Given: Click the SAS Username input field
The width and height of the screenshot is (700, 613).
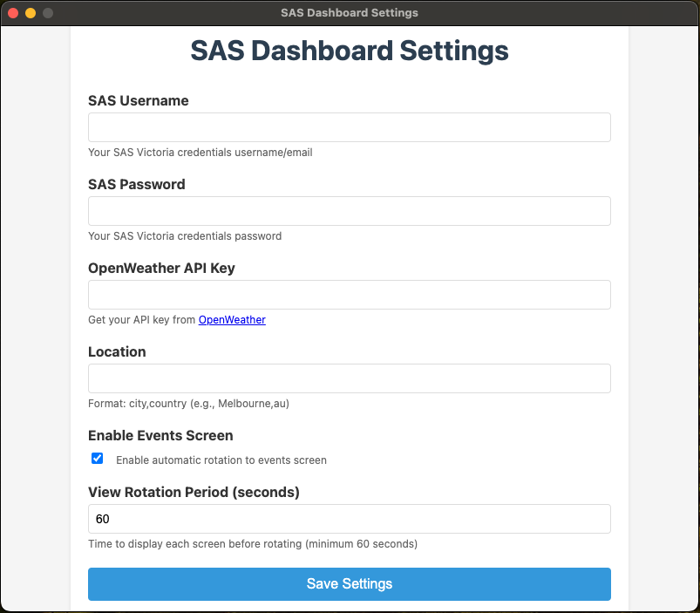Looking at the screenshot, I should coord(349,127).
